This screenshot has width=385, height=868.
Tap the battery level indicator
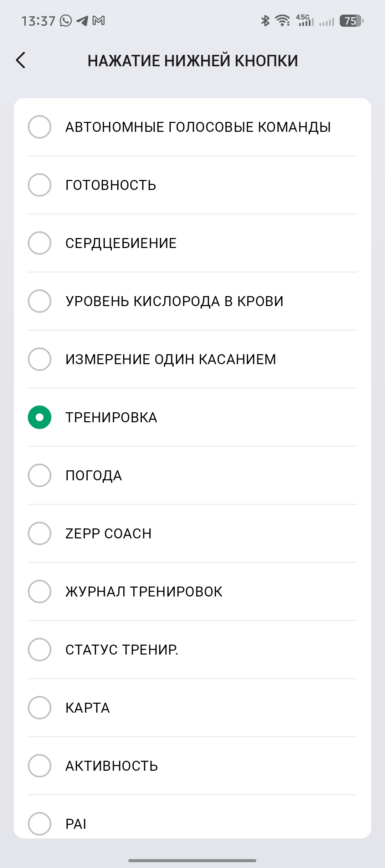click(351, 21)
